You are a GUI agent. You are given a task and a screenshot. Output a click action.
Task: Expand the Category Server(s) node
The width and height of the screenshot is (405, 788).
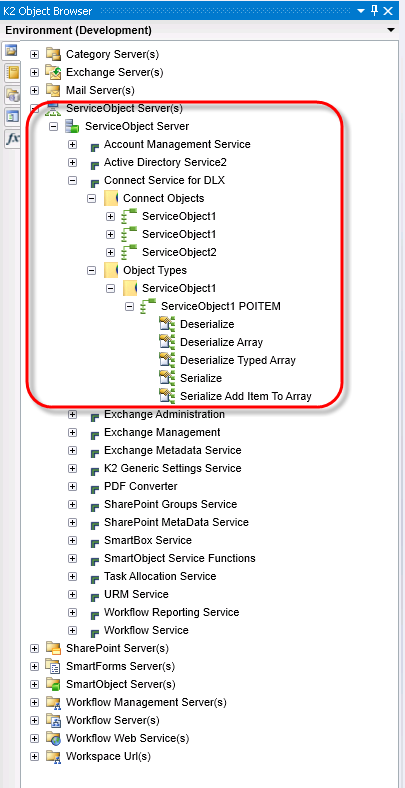pos(34,54)
